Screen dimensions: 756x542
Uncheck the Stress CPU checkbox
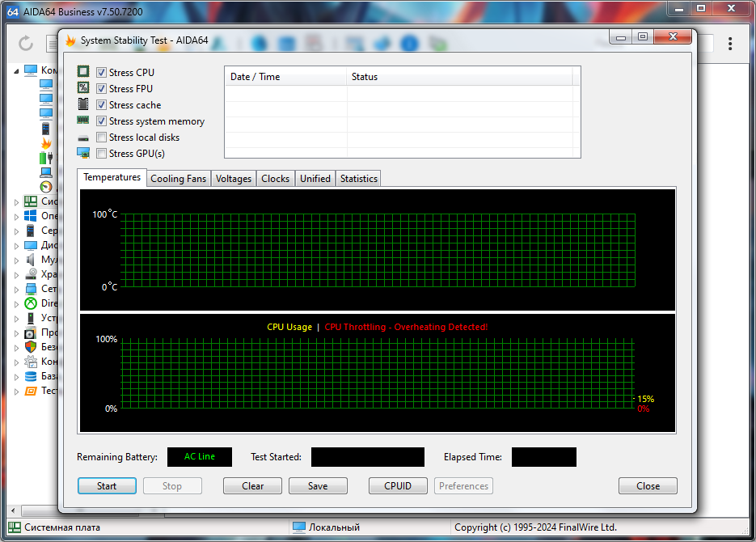pos(101,72)
